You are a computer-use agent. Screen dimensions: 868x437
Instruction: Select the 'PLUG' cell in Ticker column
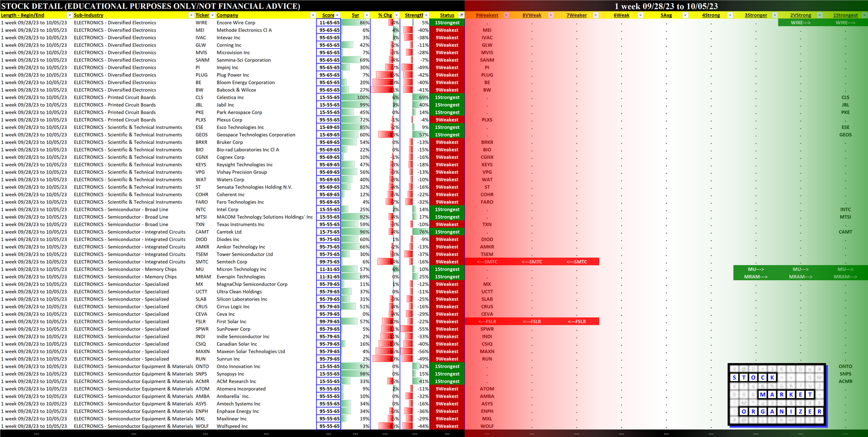(201, 75)
